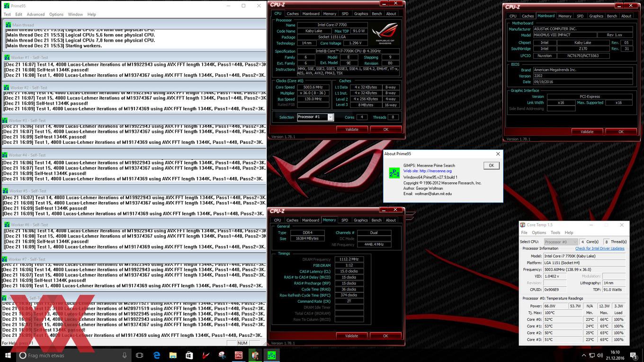The height and width of the screenshot is (362, 644).
Task: Click OK in About Prime95 dialog
Action: pos(491,166)
